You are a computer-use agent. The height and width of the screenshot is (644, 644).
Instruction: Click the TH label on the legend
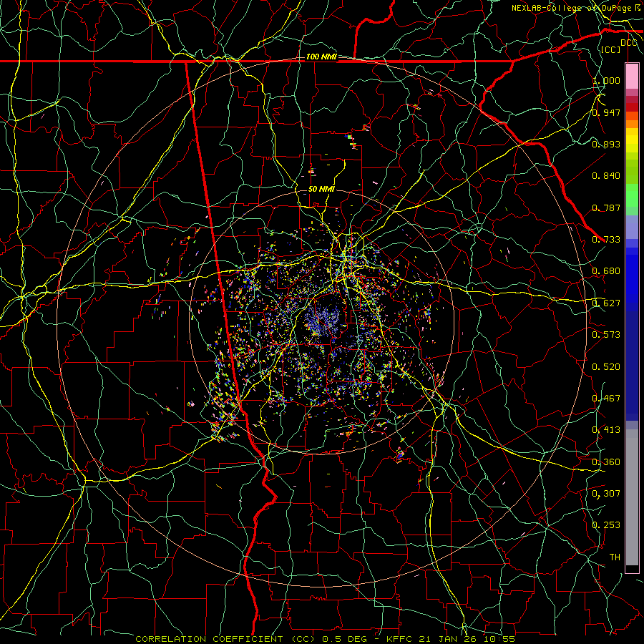tap(615, 557)
